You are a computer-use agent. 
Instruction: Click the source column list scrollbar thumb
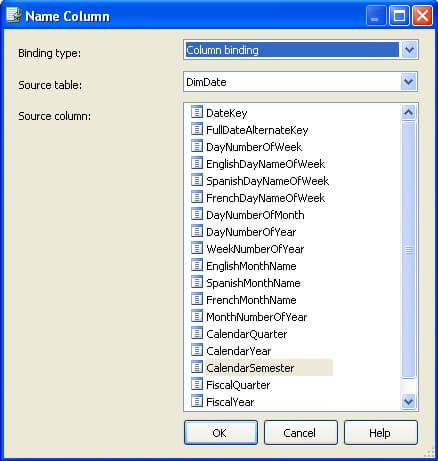coord(408,250)
